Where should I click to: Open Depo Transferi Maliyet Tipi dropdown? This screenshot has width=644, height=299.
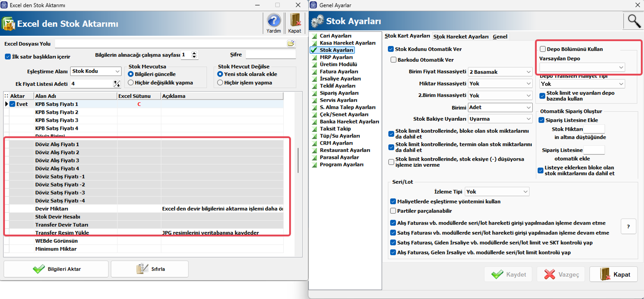[582, 84]
